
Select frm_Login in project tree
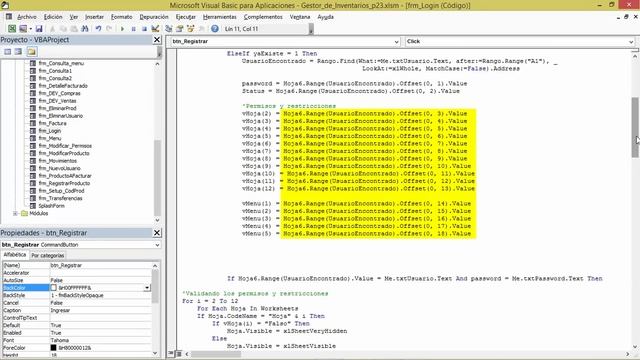49,131
